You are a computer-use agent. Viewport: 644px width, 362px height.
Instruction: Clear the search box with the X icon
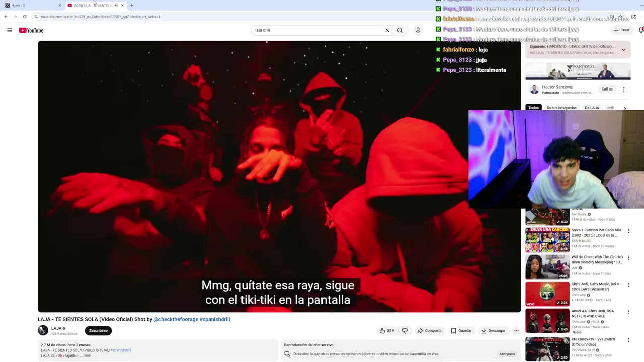pos(387,30)
